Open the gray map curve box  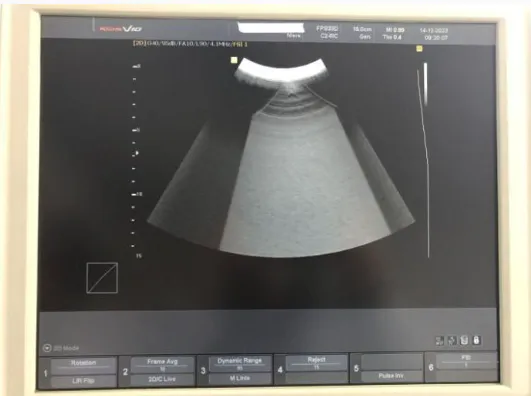pos(102,278)
